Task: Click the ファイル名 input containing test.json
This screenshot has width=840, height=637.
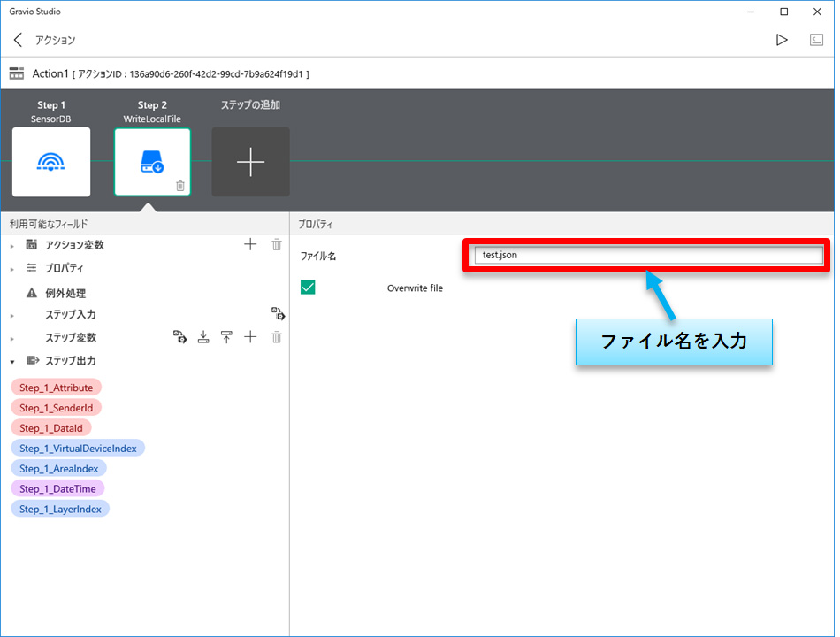Action: (648, 255)
